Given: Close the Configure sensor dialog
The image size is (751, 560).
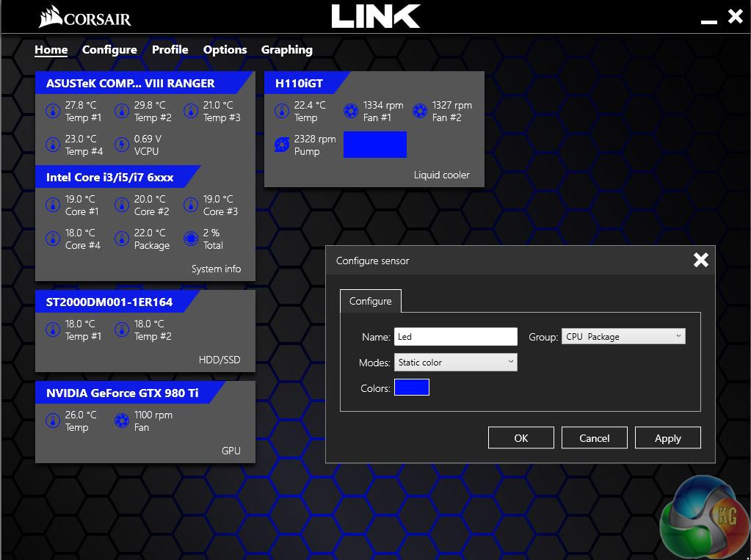Looking at the screenshot, I should (x=700, y=260).
